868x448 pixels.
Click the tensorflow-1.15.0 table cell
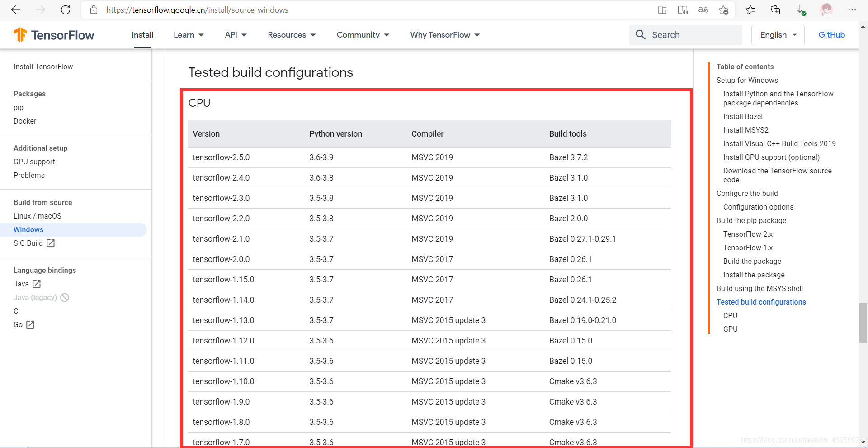(223, 280)
